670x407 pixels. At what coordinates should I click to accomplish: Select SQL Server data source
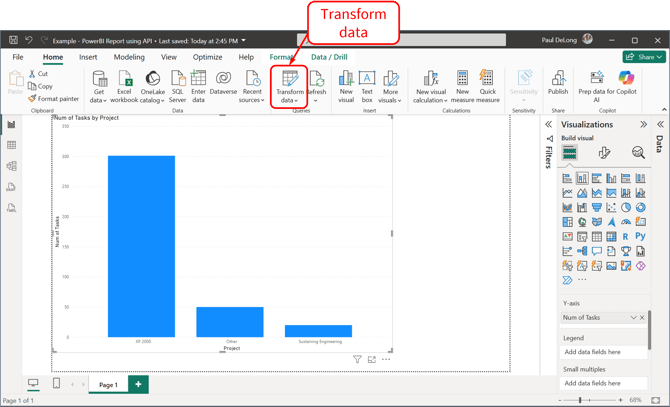click(x=177, y=87)
